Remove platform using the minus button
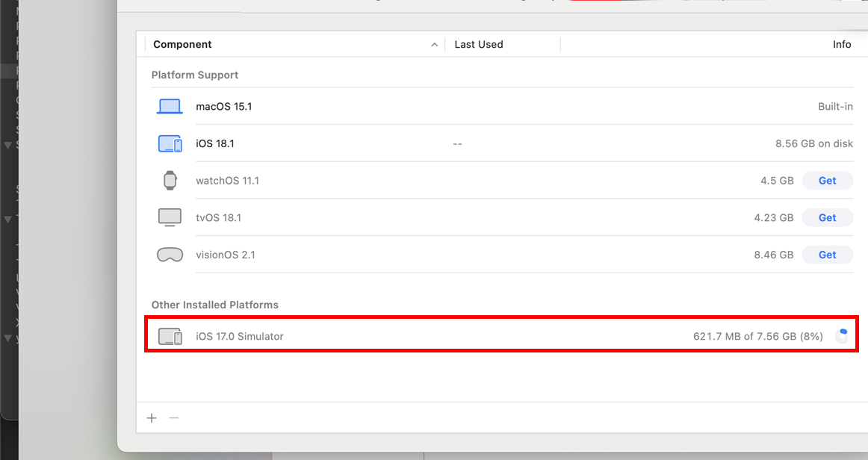This screenshot has width=868, height=460. (x=174, y=418)
